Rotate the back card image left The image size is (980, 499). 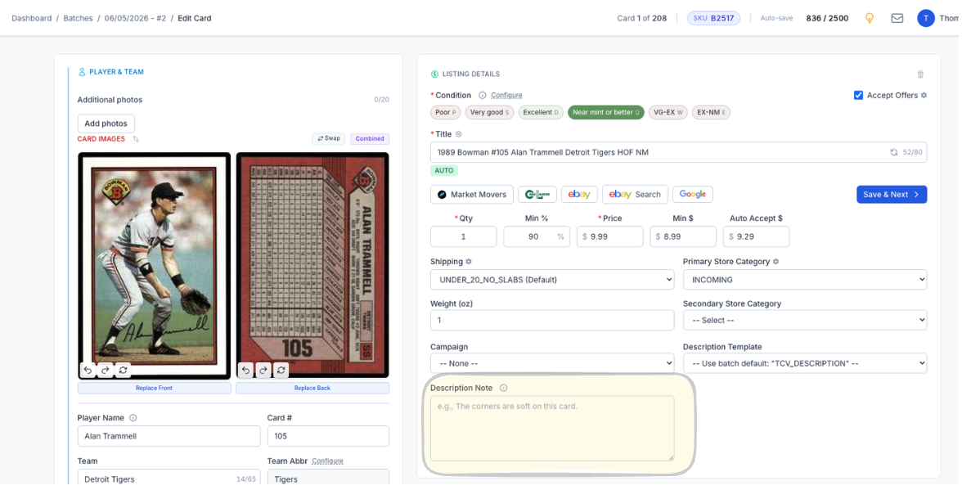point(245,371)
